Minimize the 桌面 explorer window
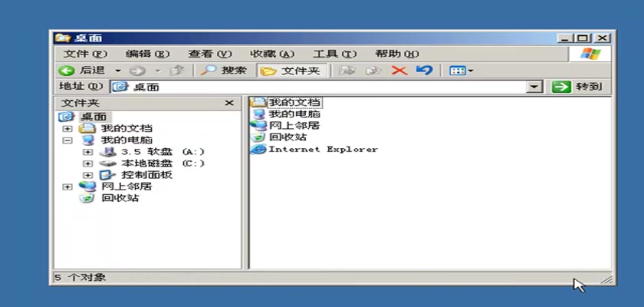The image size is (644, 307). (565, 38)
